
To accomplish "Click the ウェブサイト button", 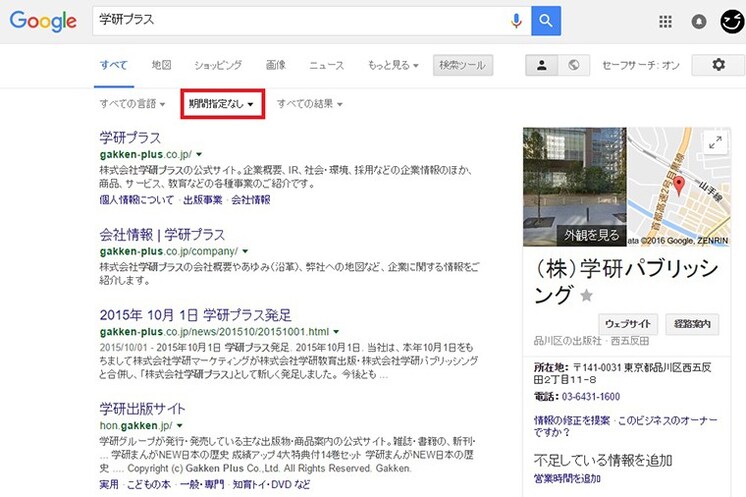I will coord(628,324).
